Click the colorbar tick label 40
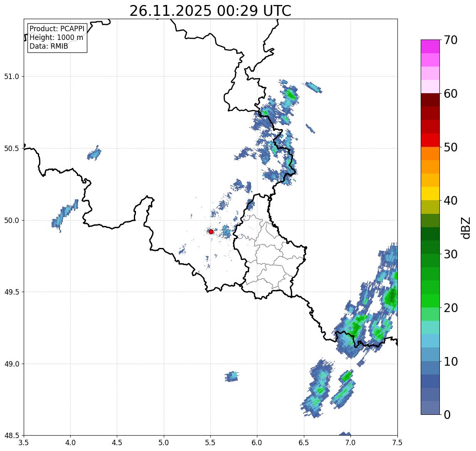476x451 pixels. [x=451, y=201]
